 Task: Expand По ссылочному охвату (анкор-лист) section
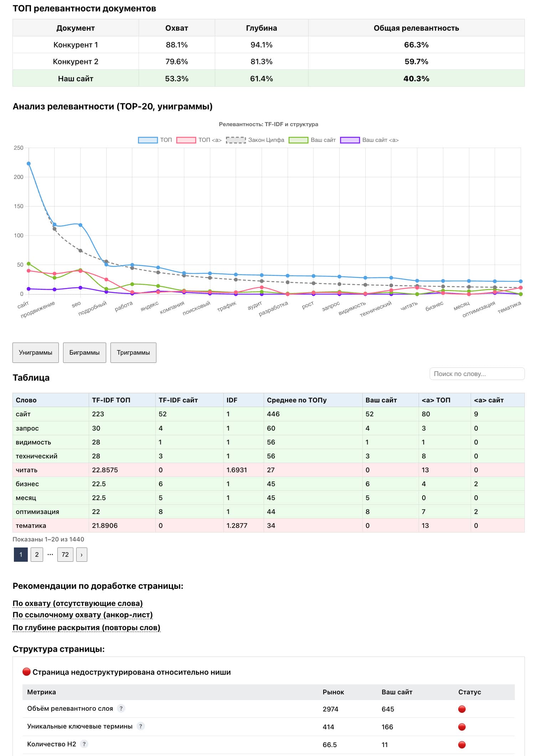83,614
